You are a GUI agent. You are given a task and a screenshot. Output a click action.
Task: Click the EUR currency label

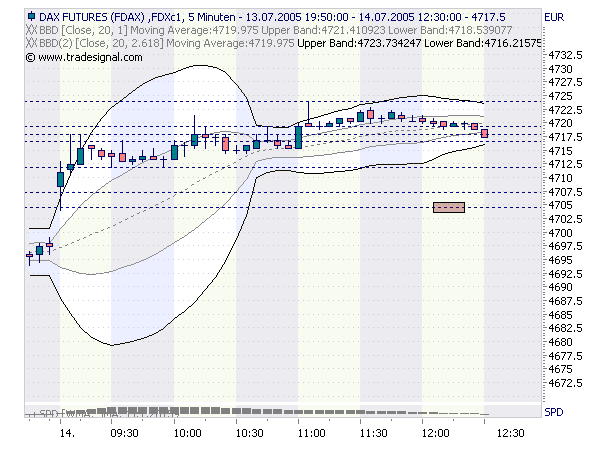pyautogui.click(x=554, y=17)
